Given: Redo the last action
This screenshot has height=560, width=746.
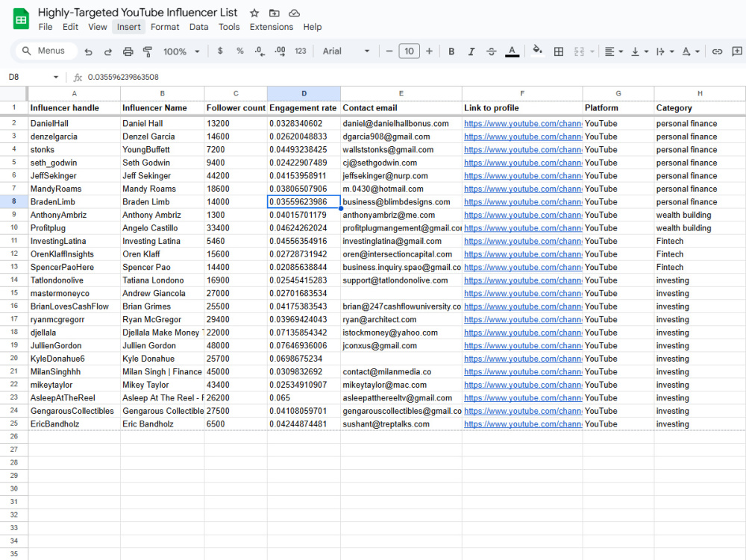Looking at the screenshot, I should coord(108,51).
